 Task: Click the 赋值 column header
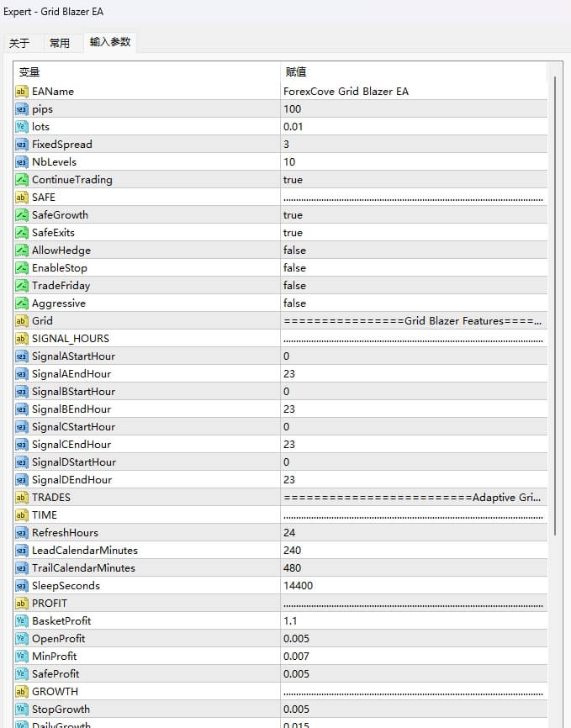click(x=412, y=72)
